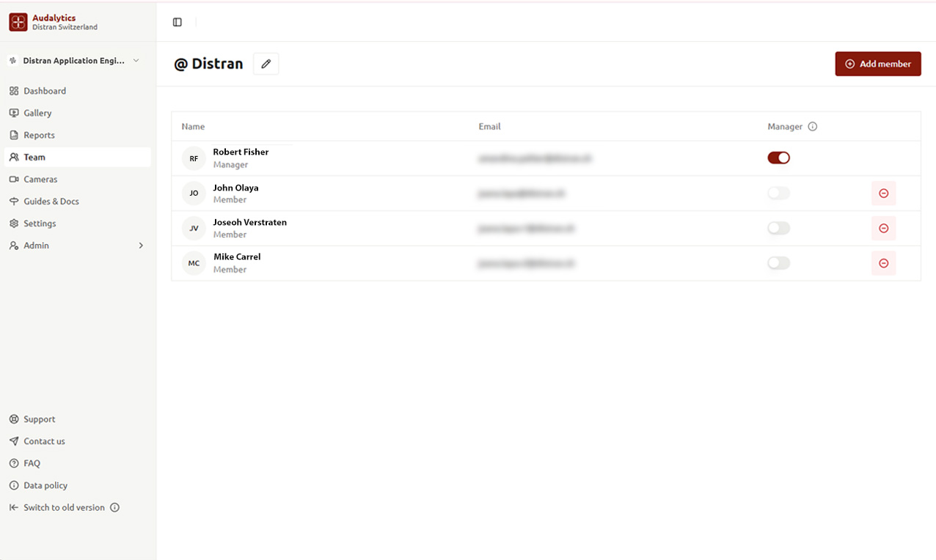The height and width of the screenshot is (560, 936).
Task: Remove Mike Carrel using the minus icon
Action: [x=883, y=263]
